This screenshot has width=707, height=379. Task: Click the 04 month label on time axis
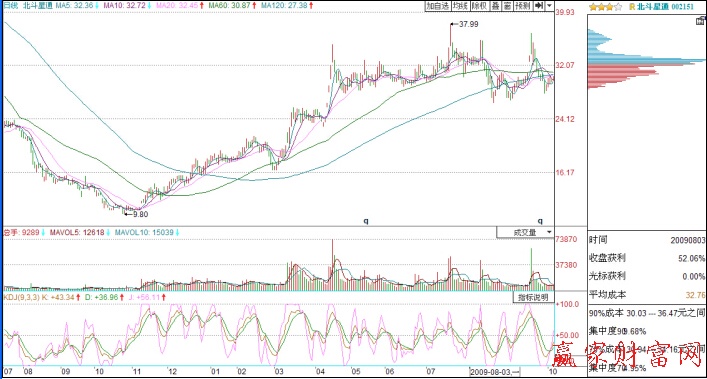tap(320, 372)
